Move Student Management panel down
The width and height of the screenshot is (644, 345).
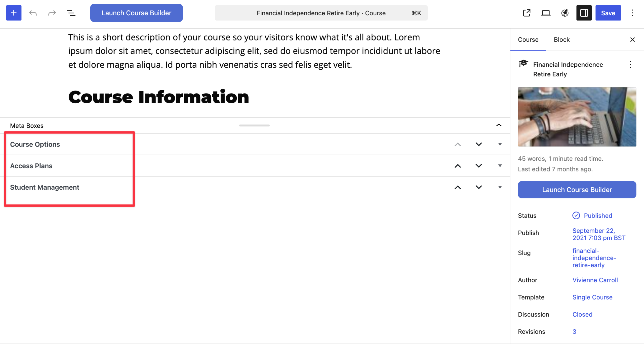479,187
